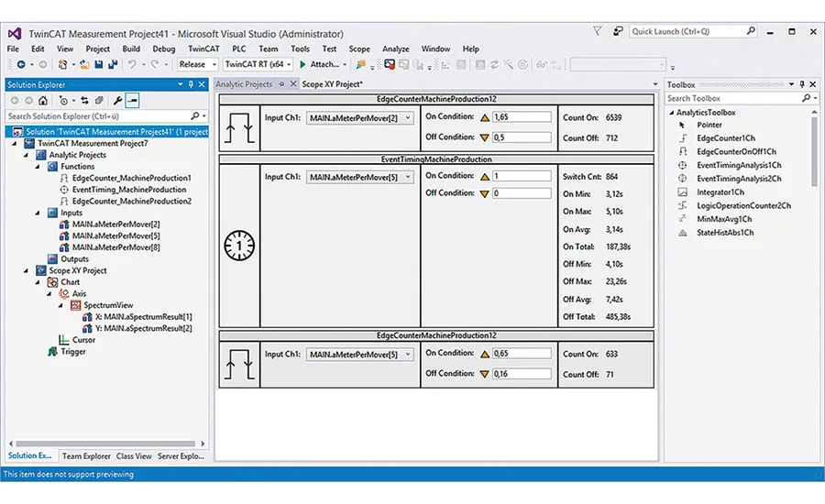
Task: Click the Save toolbar icon
Action: 98,65
